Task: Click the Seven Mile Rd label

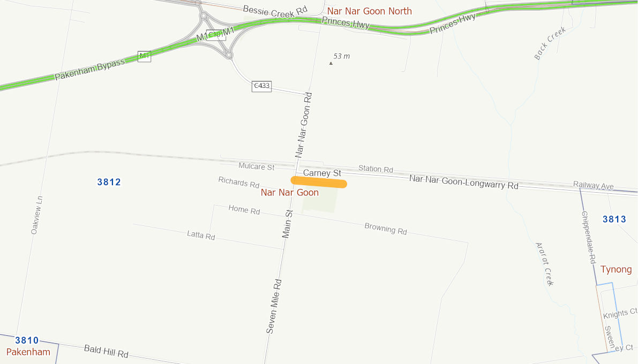Action: click(273, 306)
